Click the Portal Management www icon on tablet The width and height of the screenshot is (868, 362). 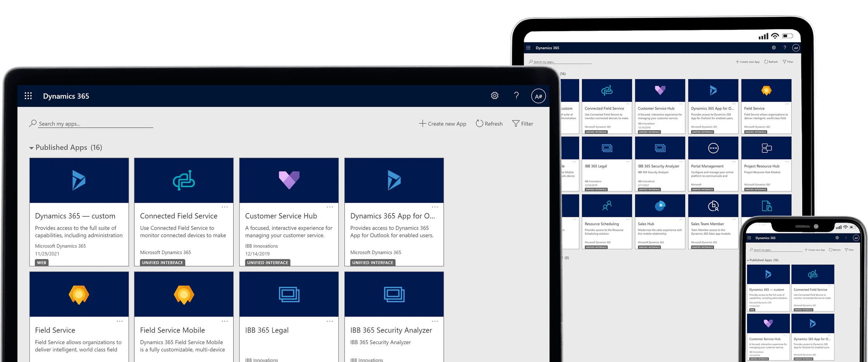point(713,148)
